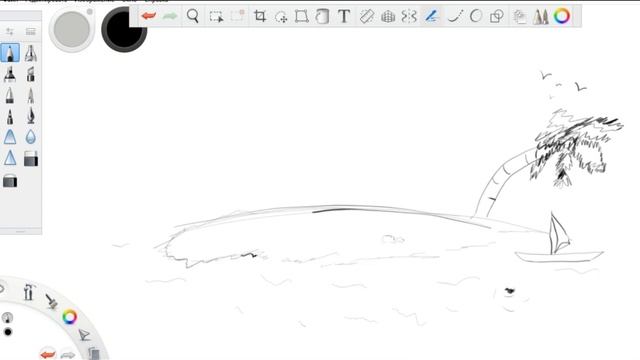Select the Smear cone brush
Viewport: 640px width, 360px height.
pyautogui.click(x=10, y=137)
